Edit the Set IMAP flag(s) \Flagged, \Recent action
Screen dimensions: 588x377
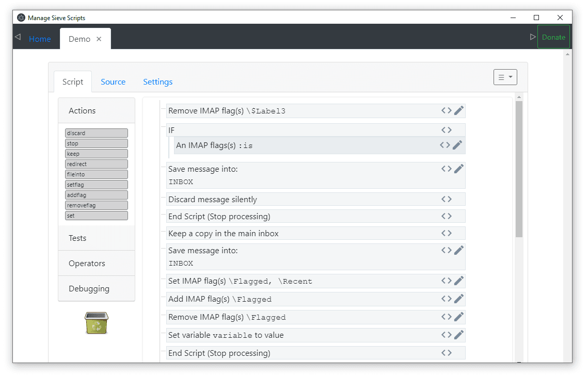coord(459,281)
